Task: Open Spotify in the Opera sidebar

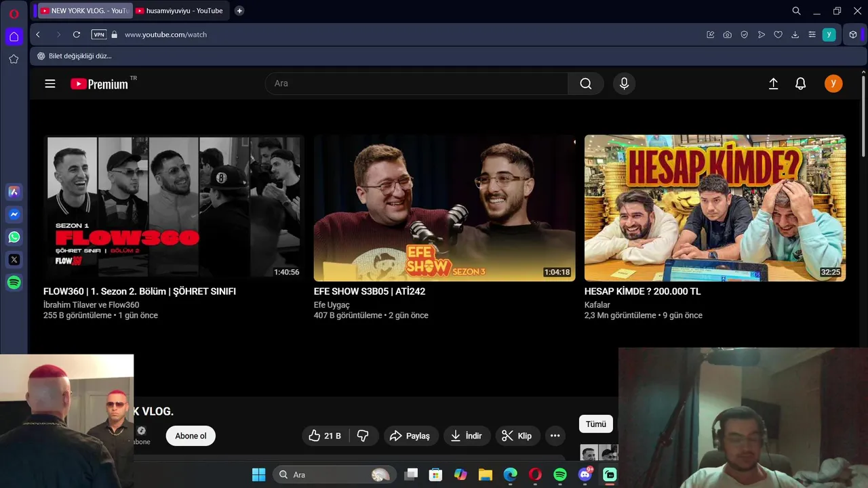Action: (14, 283)
